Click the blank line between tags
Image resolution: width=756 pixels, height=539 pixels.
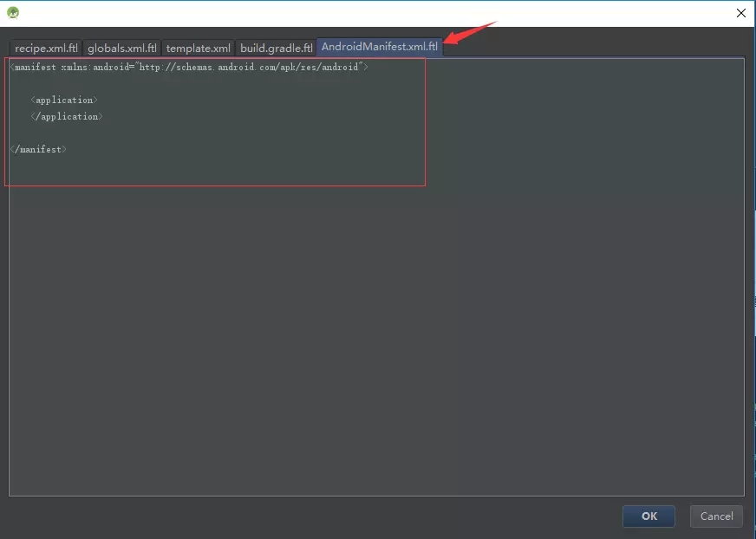tap(87, 133)
